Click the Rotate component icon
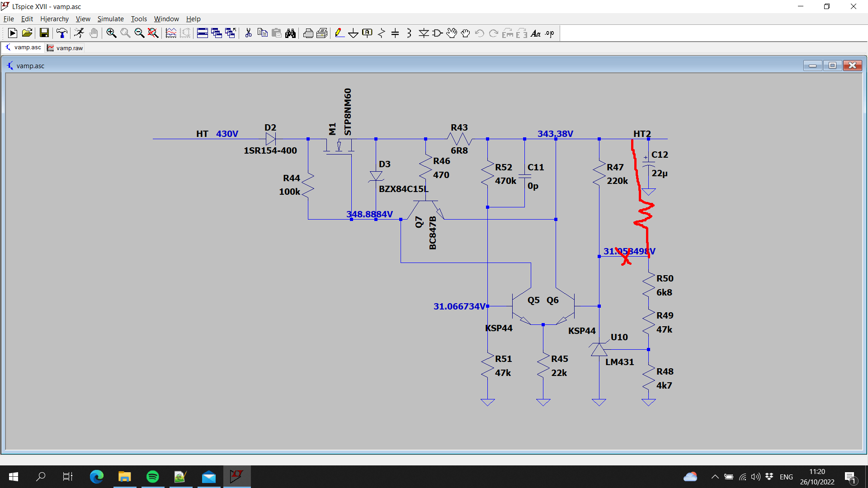The height and width of the screenshot is (488, 868). tap(508, 33)
